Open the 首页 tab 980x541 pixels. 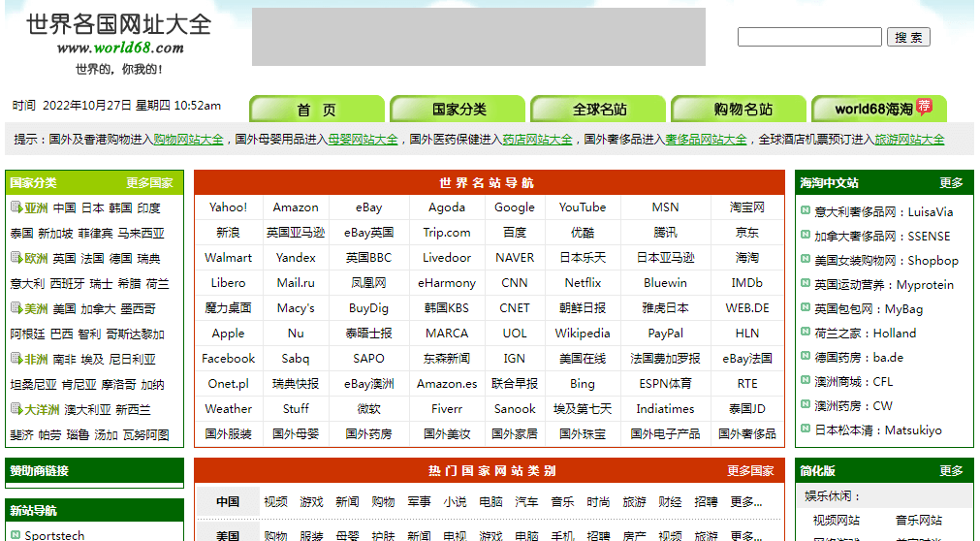pyautogui.click(x=316, y=109)
